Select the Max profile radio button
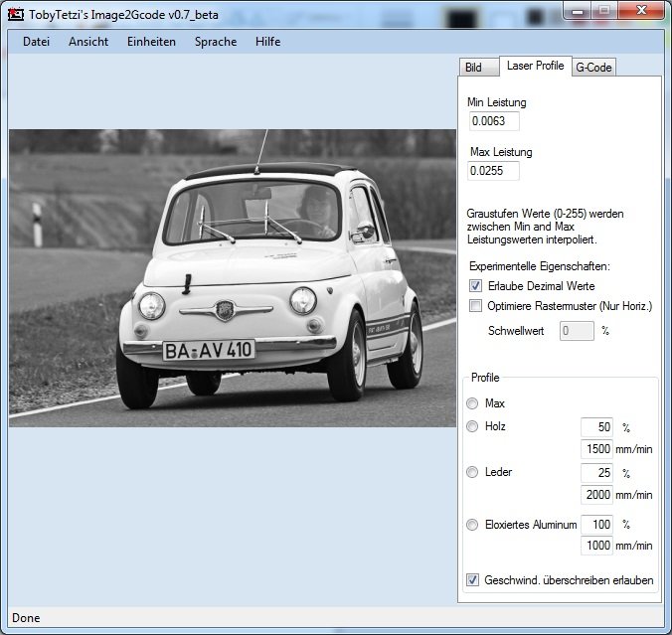The height and width of the screenshot is (635, 672). click(472, 403)
